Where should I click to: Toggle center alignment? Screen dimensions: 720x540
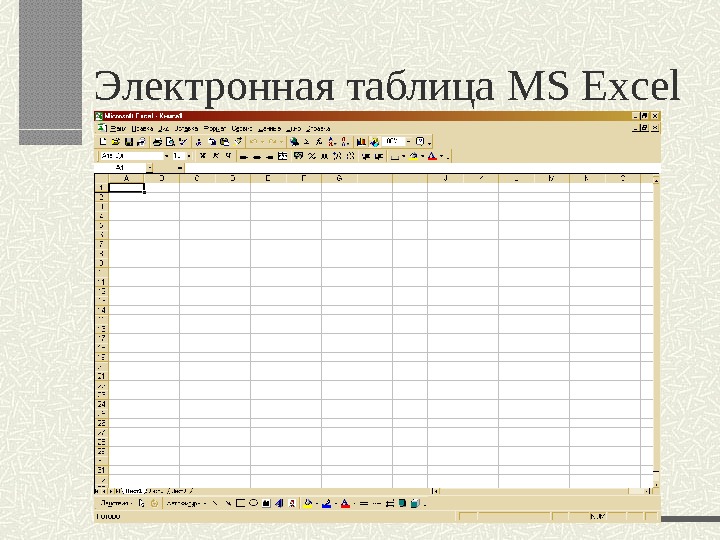[x=257, y=157]
